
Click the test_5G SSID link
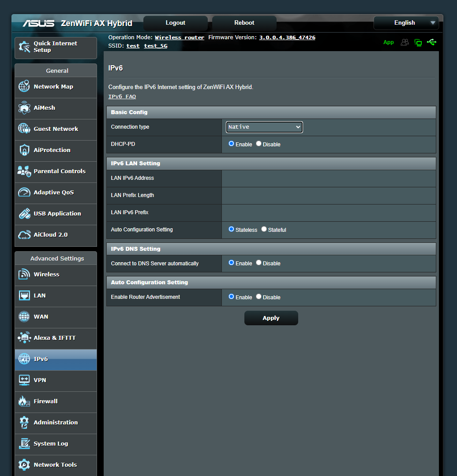pos(155,45)
